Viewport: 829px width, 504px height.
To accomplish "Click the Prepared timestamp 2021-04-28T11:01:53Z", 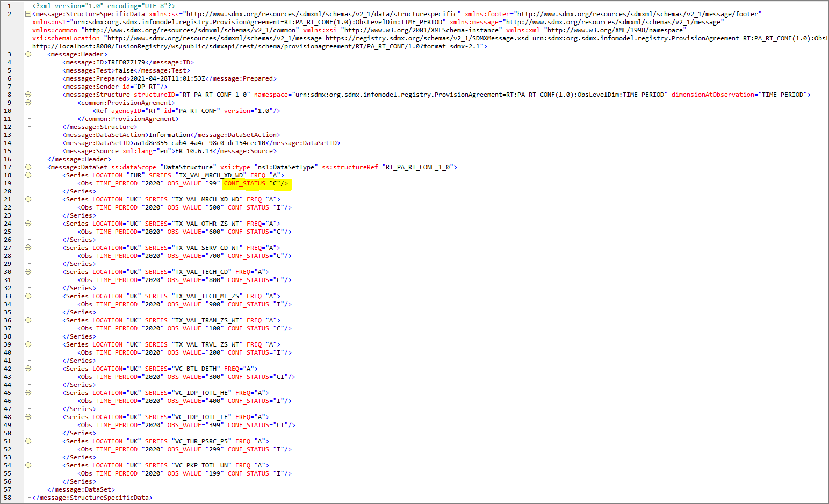I will pyautogui.click(x=168, y=78).
